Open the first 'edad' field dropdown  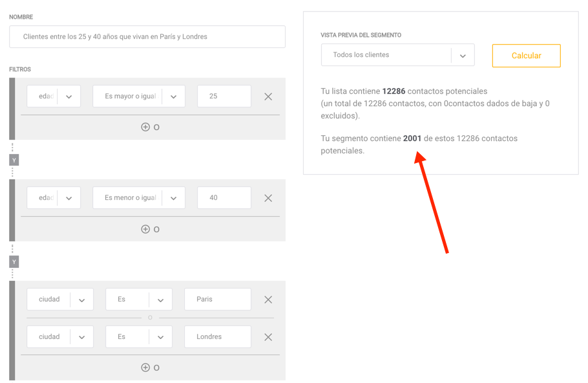click(54, 96)
